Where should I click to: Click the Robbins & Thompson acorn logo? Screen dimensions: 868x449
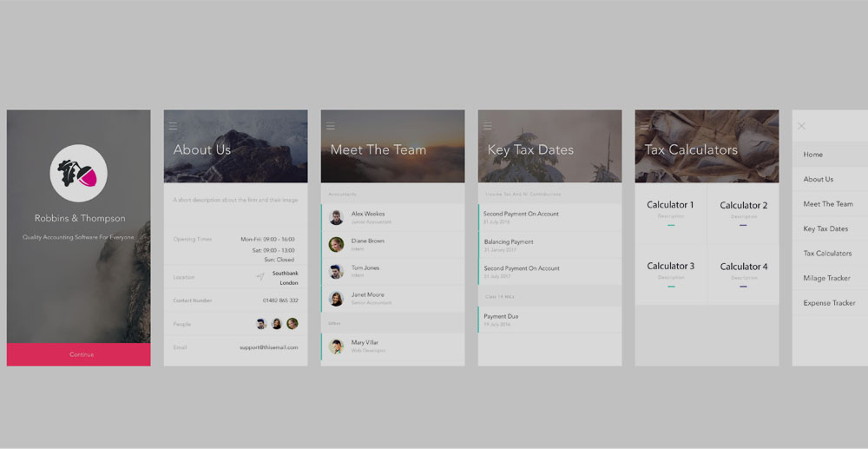78,173
